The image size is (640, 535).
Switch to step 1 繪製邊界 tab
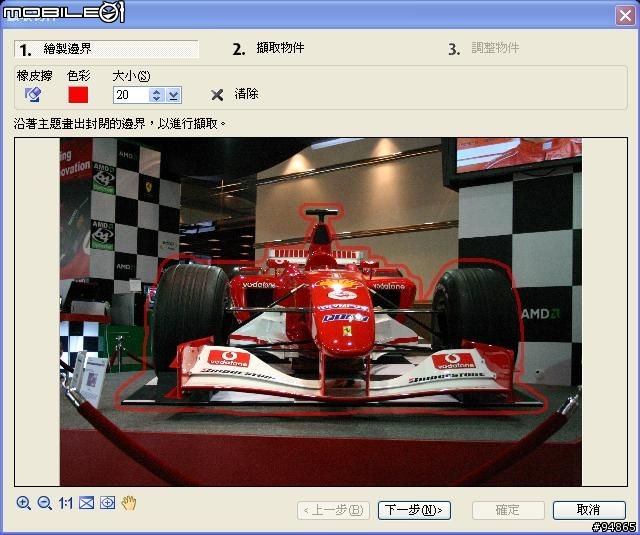tap(106, 49)
